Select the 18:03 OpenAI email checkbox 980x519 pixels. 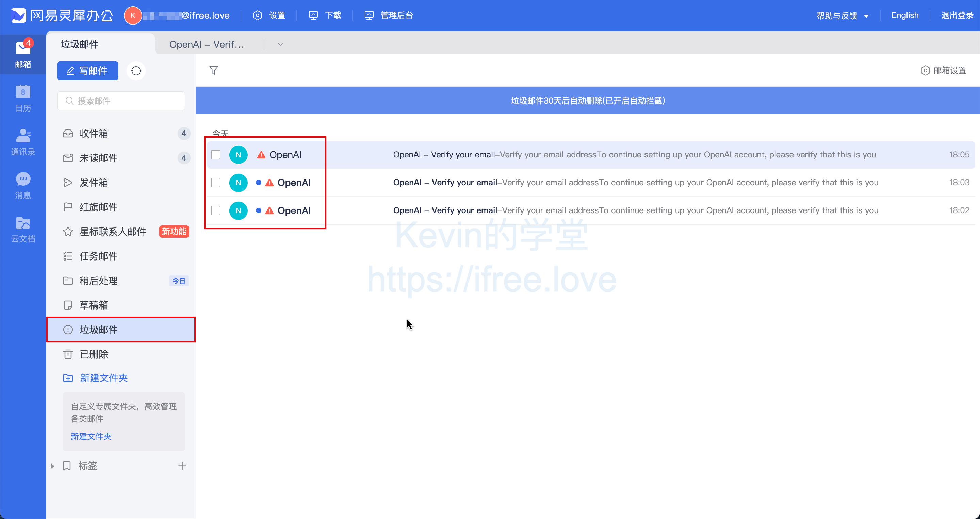coord(216,183)
